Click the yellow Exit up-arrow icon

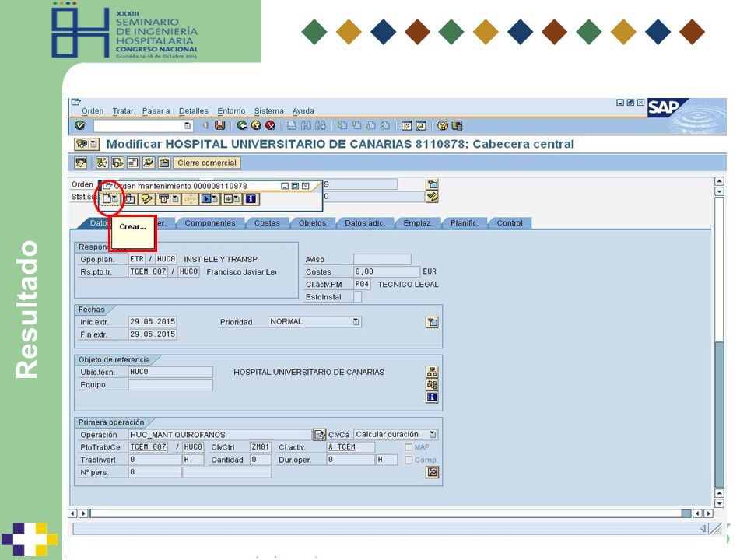256,125
